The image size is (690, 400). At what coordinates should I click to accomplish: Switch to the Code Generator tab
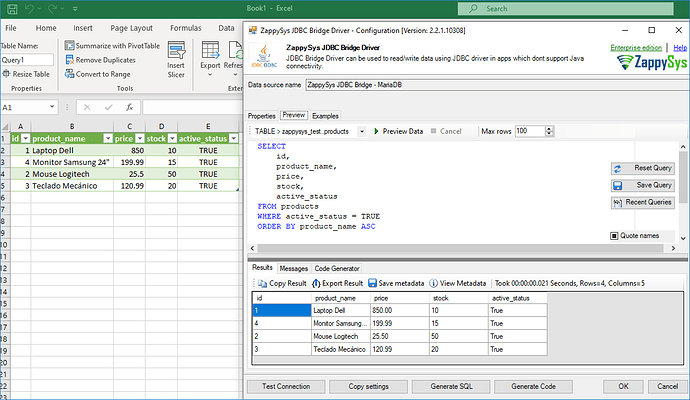[337, 268]
